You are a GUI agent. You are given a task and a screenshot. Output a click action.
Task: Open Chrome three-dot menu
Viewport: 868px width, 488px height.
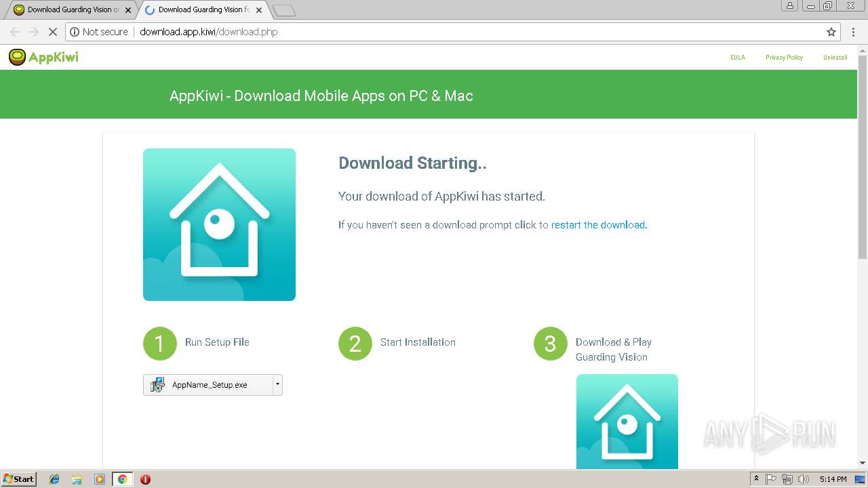pyautogui.click(x=853, y=32)
